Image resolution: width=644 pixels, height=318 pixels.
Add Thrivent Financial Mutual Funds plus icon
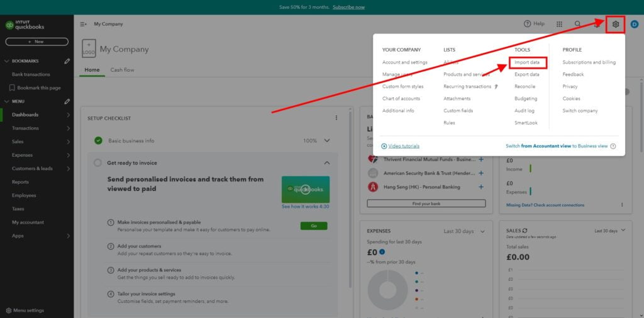[x=481, y=159]
